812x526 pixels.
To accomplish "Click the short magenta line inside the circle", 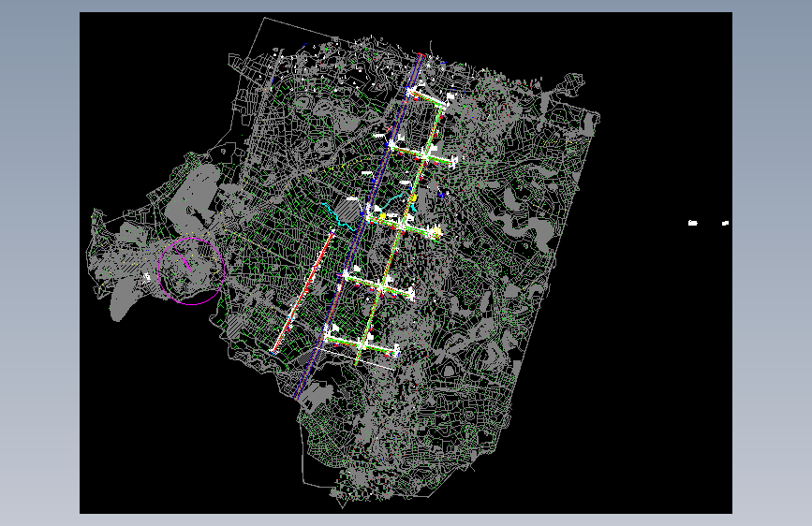I will click(x=183, y=260).
